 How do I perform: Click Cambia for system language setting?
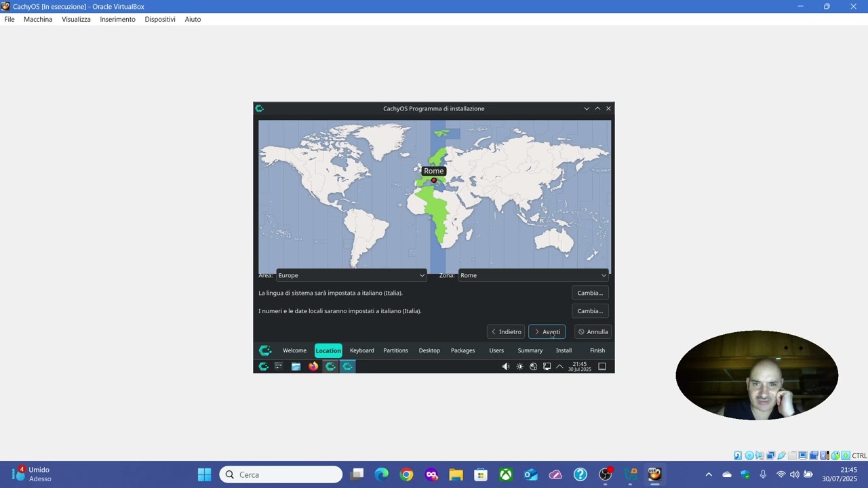(x=590, y=293)
